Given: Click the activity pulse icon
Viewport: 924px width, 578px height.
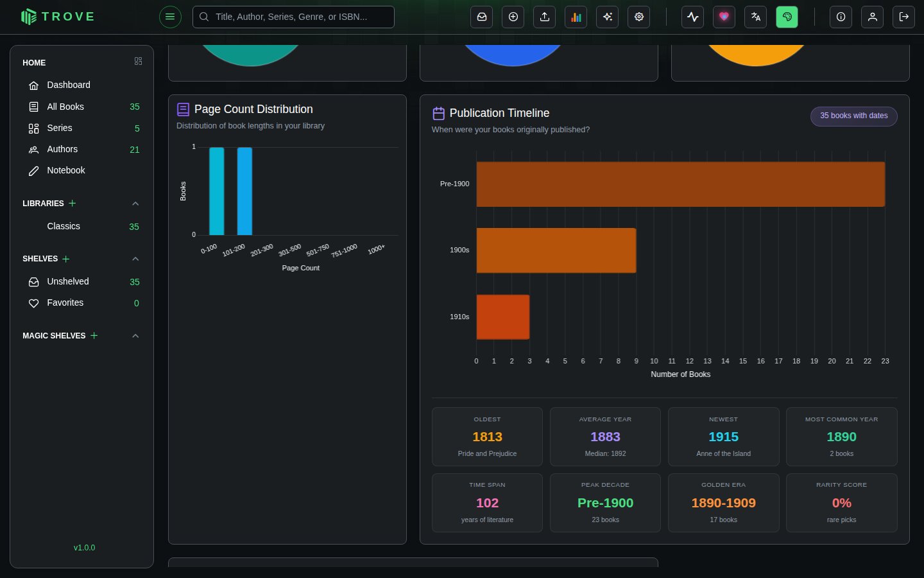Looking at the screenshot, I should [693, 17].
